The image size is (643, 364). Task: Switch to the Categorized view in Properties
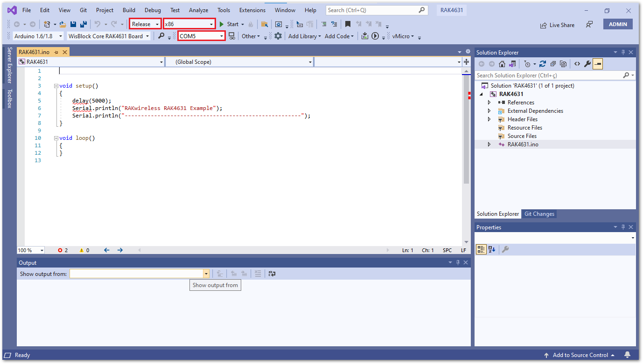[x=481, y=249]
